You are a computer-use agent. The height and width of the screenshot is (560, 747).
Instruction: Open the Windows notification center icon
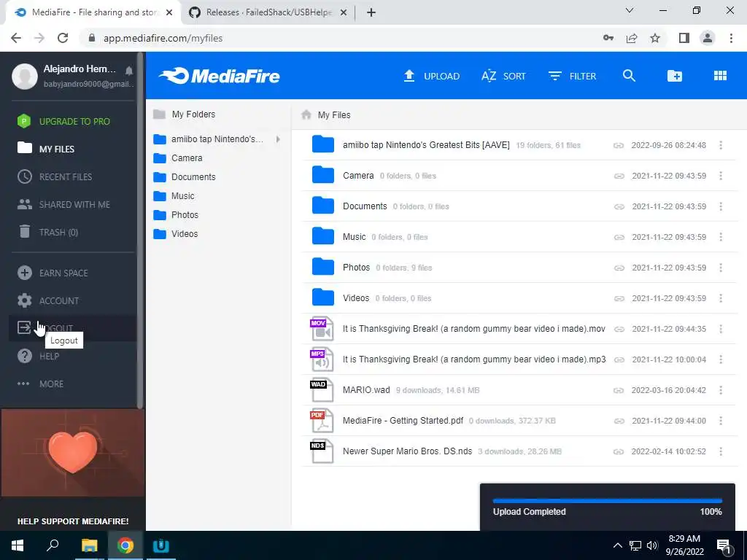pyautogui.click(x=724, y=546)
